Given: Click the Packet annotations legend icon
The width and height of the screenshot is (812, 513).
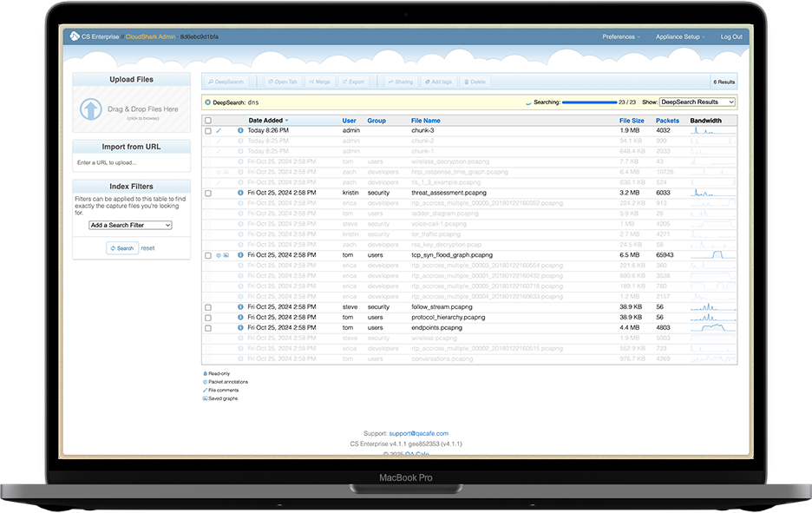Looking at the screenshot, I should (x=205, y=382).
